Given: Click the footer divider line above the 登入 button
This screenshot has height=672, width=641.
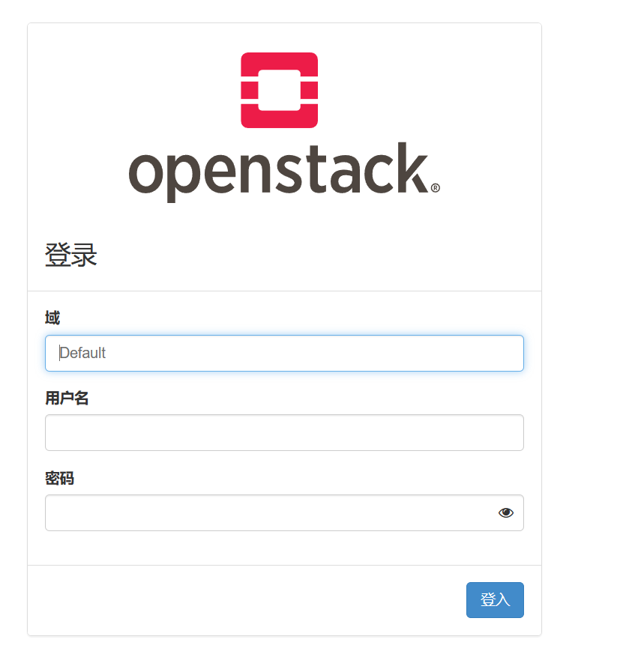Looking at the screenshot, I should pyautogui.click(x=284, y=565).
